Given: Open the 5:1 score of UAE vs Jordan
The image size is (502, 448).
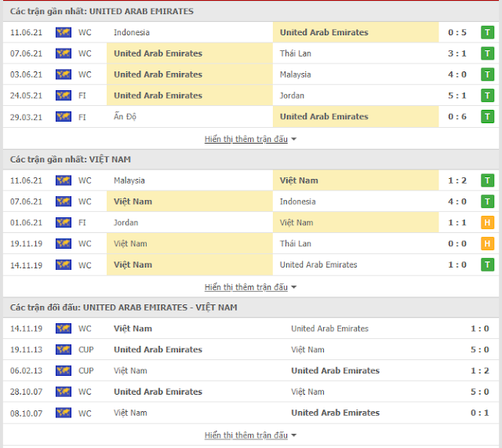Looking at the screenshot, I should (x=457, y=96).
